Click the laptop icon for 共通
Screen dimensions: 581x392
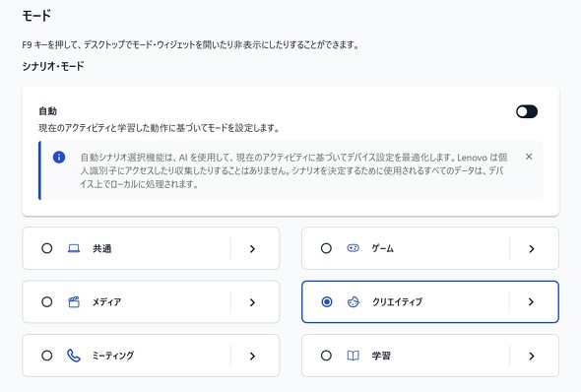(74, 248)
